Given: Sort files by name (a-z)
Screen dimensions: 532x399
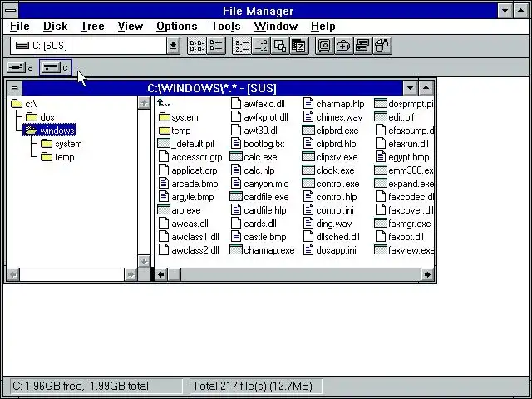Looking at the screenshot, I should click(x=242, y=46).
